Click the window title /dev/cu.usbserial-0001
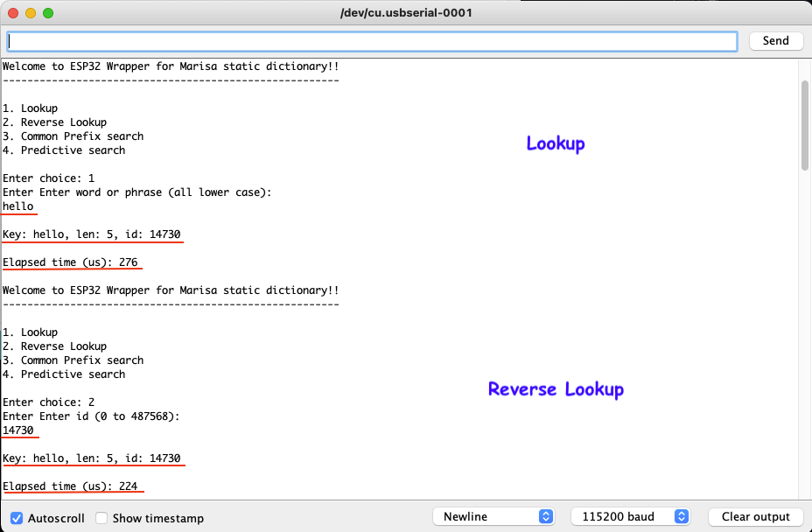The height and width of the screenshot is (532, 812). (x=406, y=13)
